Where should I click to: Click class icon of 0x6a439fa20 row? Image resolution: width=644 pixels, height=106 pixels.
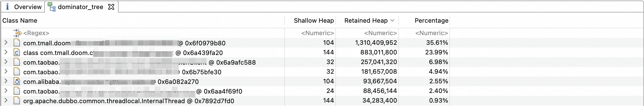tap(17, 52)
